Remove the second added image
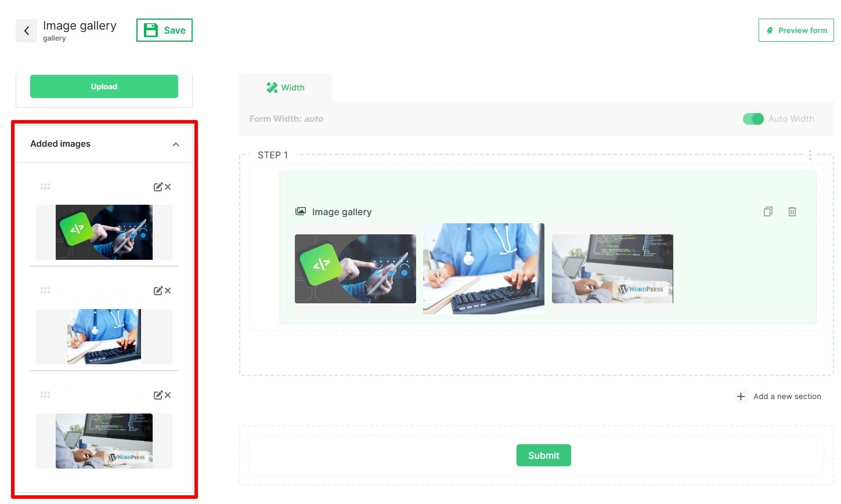The height and width of the screenshot is (504, 841). (x=168, y=291)
